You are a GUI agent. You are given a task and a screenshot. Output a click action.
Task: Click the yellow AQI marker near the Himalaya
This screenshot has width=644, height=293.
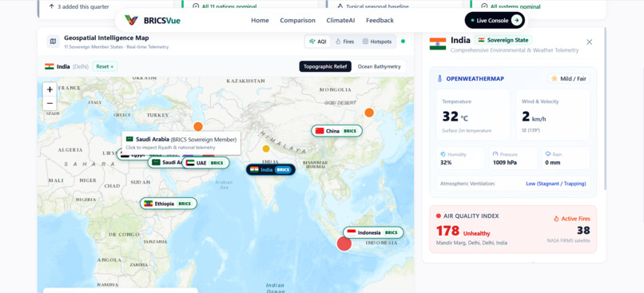tap(266, 148)
